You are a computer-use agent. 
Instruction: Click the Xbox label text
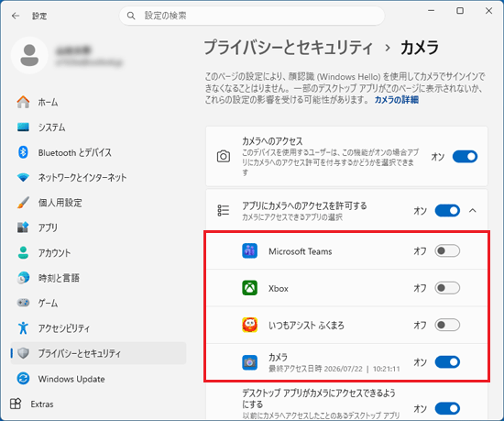pyautogui.click(x=279, y=289)
